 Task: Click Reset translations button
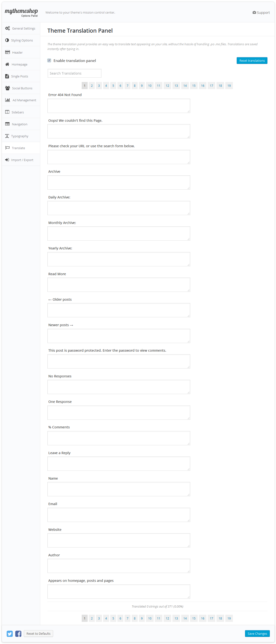point(252,61)
